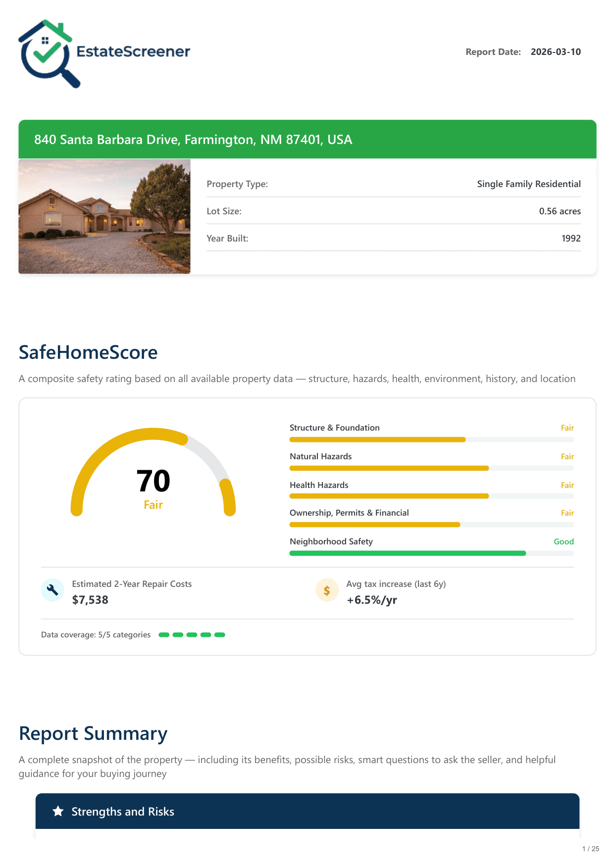The width and height of the screenshot is (615, 868).
Task: Click the Year Built label
Action: coord(227,239)
